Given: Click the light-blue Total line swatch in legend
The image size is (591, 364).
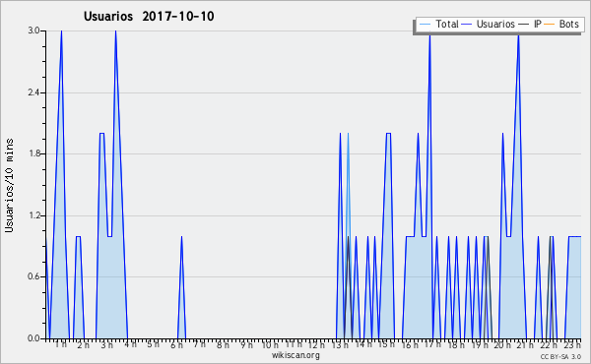Looking at the screenshot, I should click(425, 25).
